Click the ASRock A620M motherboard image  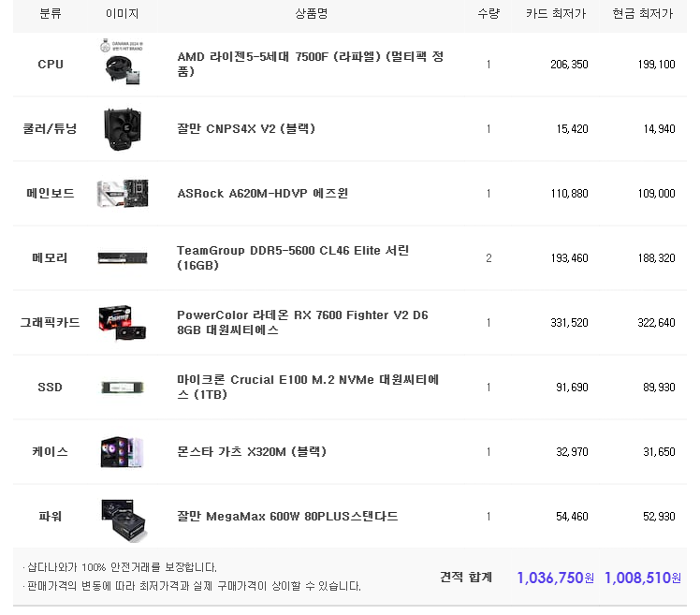122,194
